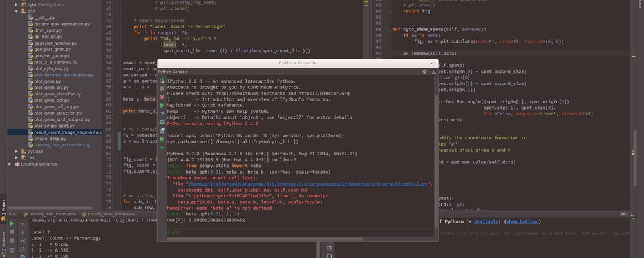Viewport: 644px width, 258px height.
Task: Select the Run panel label
Action: pos(13,214)
